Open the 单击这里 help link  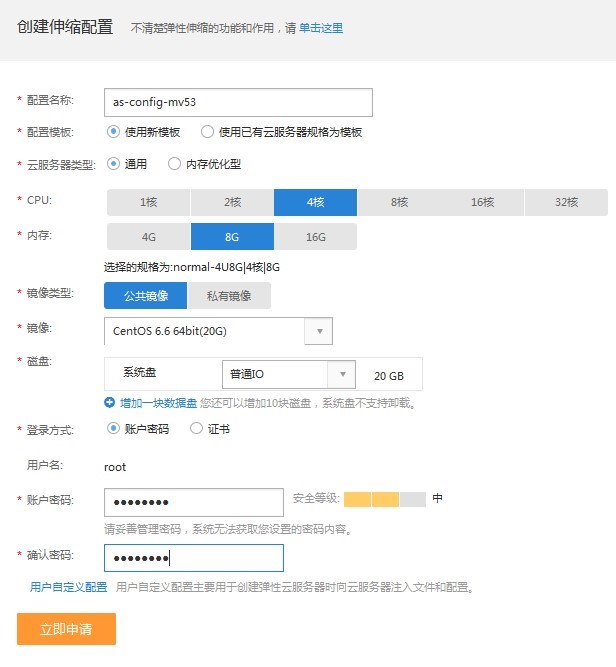click(321, 29)
